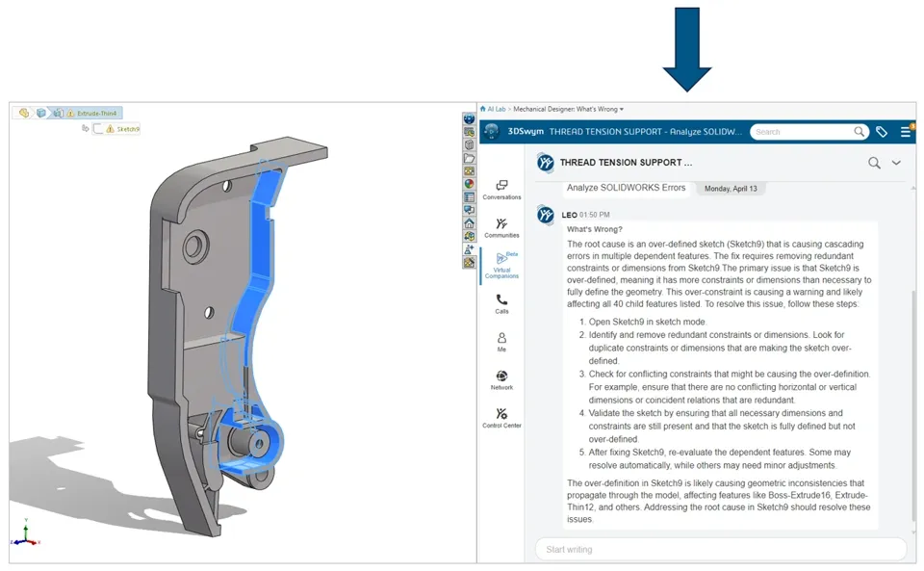Click the What's Wrong? heading in reply
Viewport: 924px width, 571px height.
click(595, 229)
